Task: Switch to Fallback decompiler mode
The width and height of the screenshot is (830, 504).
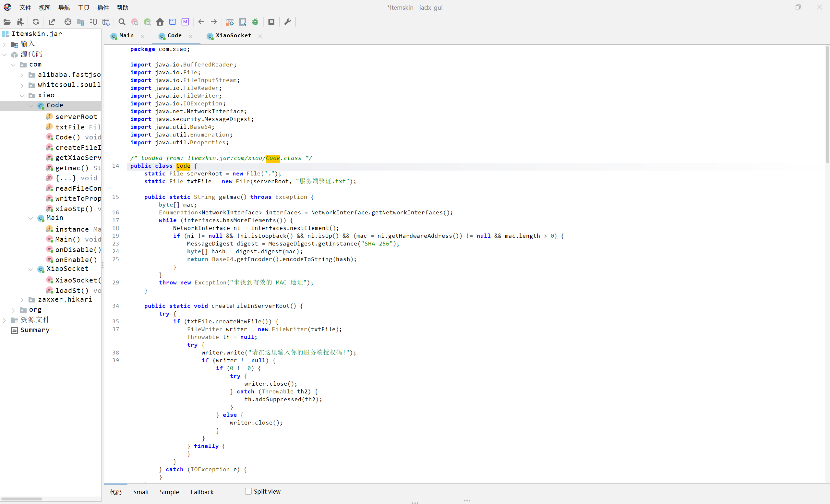Action: coord(202,492)
